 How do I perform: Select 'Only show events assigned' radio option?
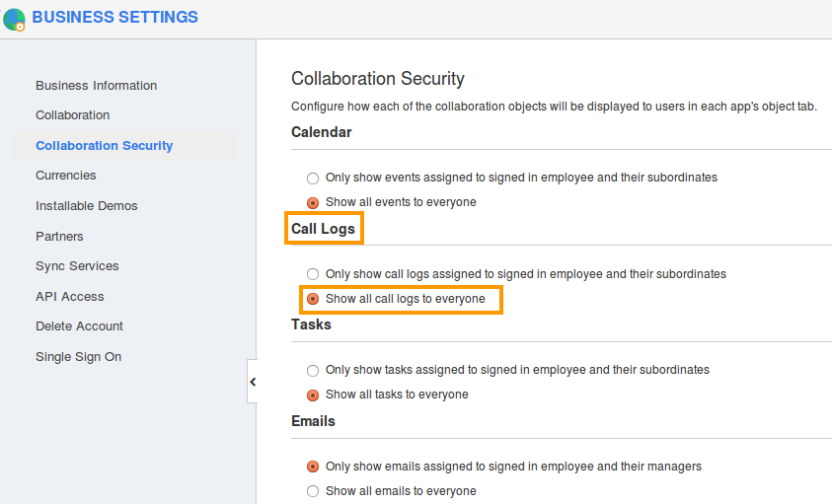313,179
